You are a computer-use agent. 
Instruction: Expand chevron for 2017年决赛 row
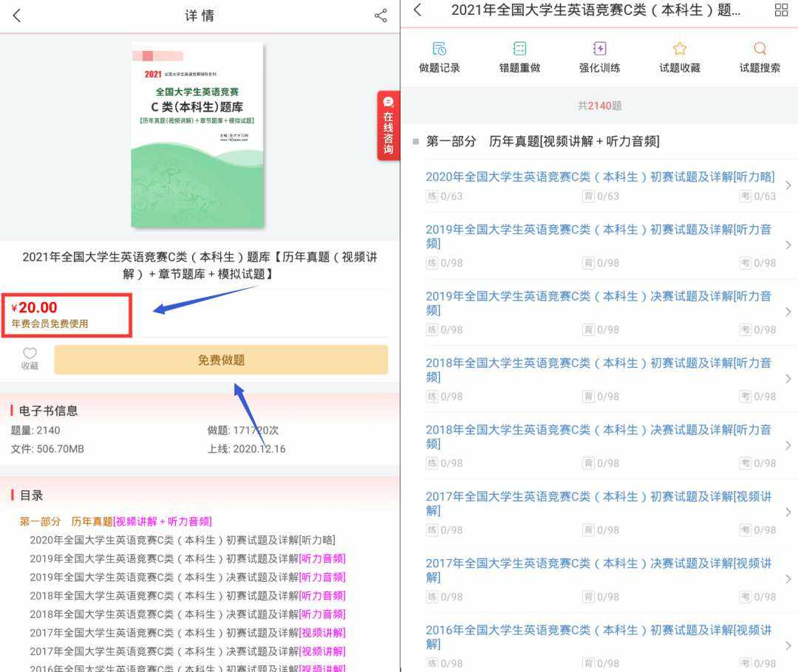click(x=788, y=579)
